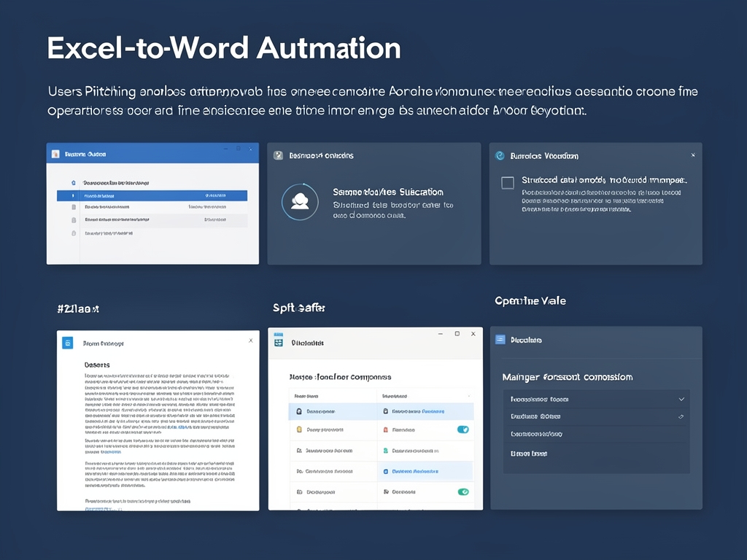Click the green icon in the table's right column

coord(386,451)
